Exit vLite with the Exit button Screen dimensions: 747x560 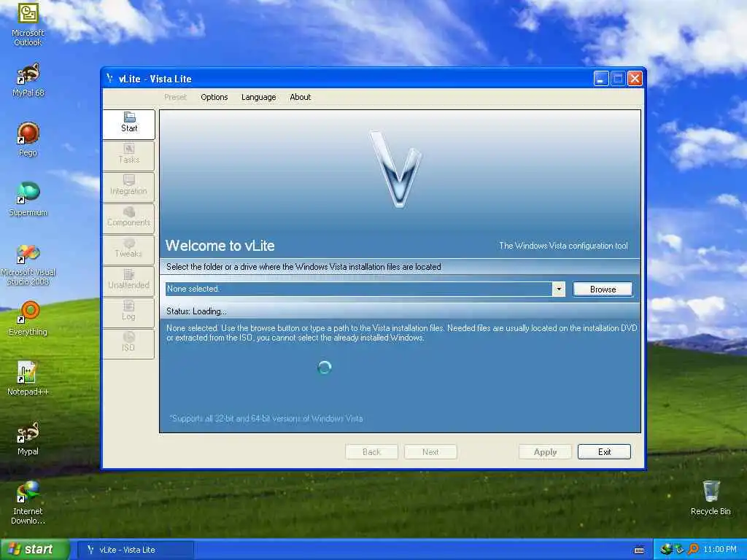[604, 452]
